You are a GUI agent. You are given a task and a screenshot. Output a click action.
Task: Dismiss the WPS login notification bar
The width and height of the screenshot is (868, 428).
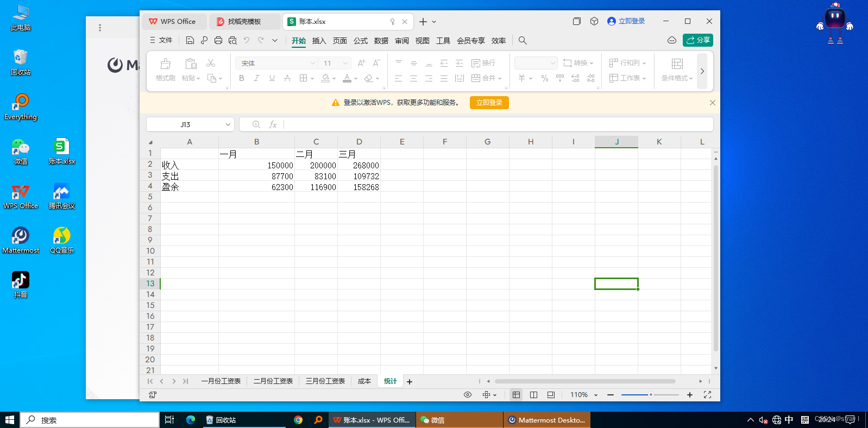713,103
